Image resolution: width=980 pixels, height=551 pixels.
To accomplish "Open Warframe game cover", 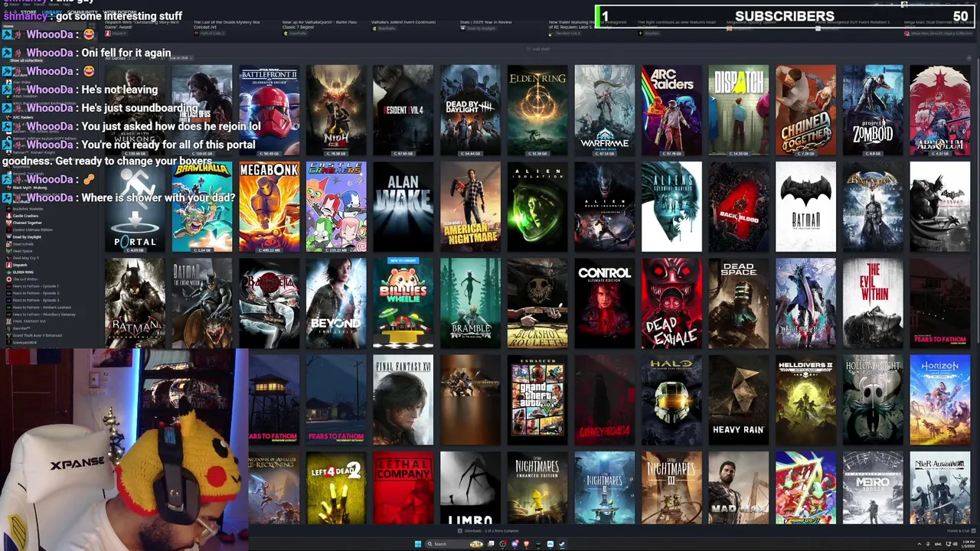I will point(604,110).
